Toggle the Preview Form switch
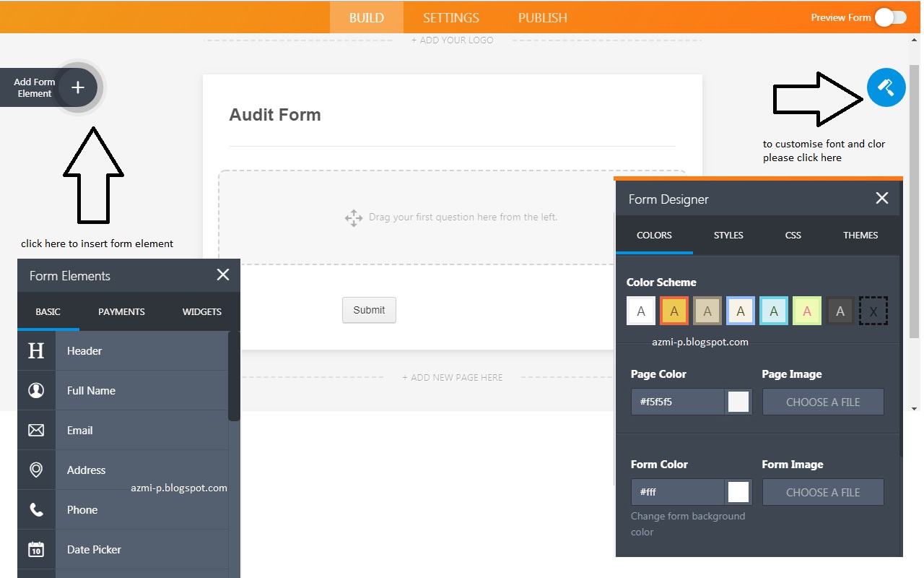 point(891,17)
